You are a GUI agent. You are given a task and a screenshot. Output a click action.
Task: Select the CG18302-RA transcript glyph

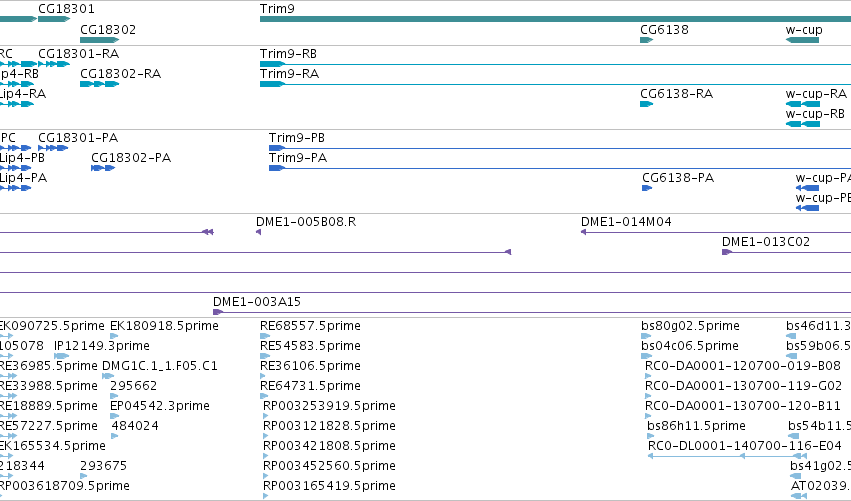pyautogui.click(x=99, y=84)
